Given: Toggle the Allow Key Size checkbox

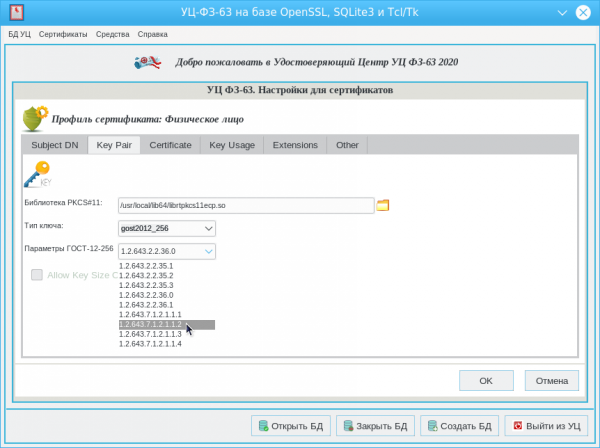Looking at the screenshot, I should coord(37,274).
